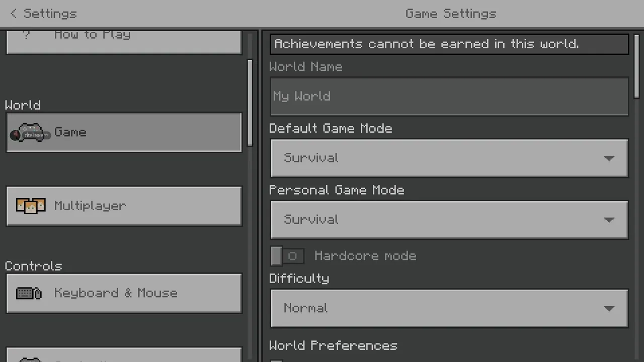The width and height of the screenshot is (644, 362).
Task: Click the Settings back label
Action: pyautogui.click(x=50, y=14)
